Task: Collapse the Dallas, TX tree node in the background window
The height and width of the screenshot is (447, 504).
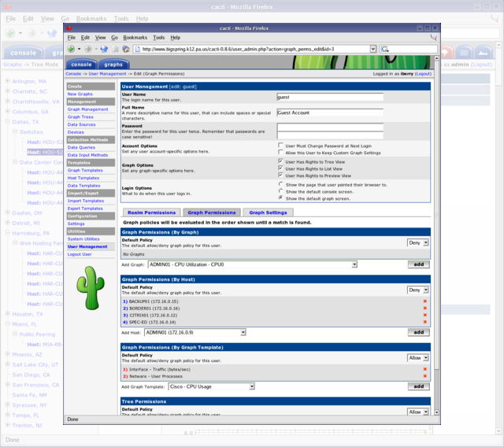Action: (x=8, y=121)
